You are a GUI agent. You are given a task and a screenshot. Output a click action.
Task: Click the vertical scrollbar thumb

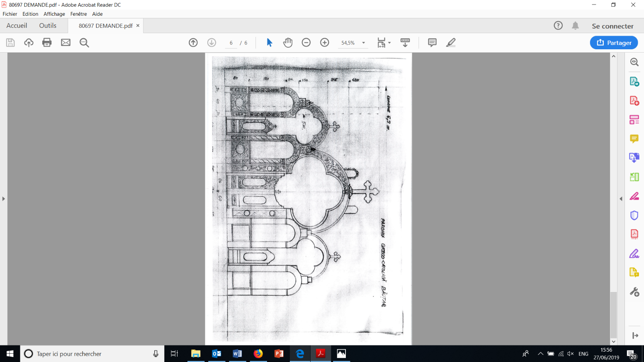tap(613, 315)
